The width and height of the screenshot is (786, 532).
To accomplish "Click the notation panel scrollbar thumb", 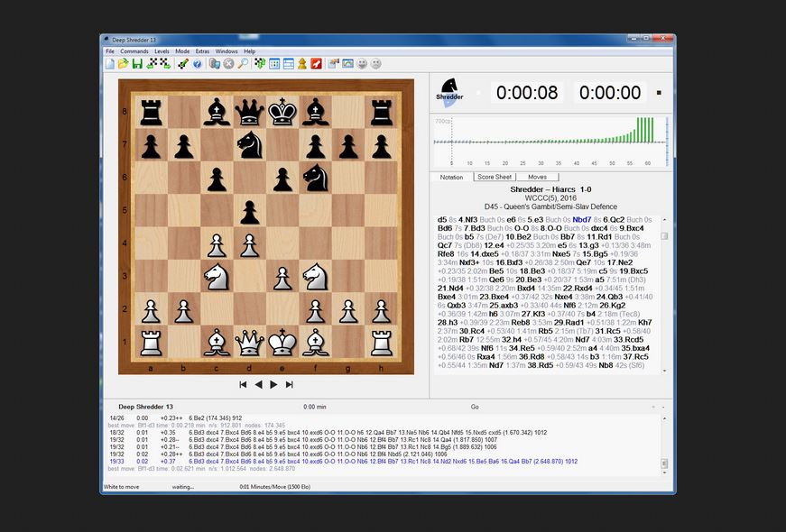I will (664, 236).
